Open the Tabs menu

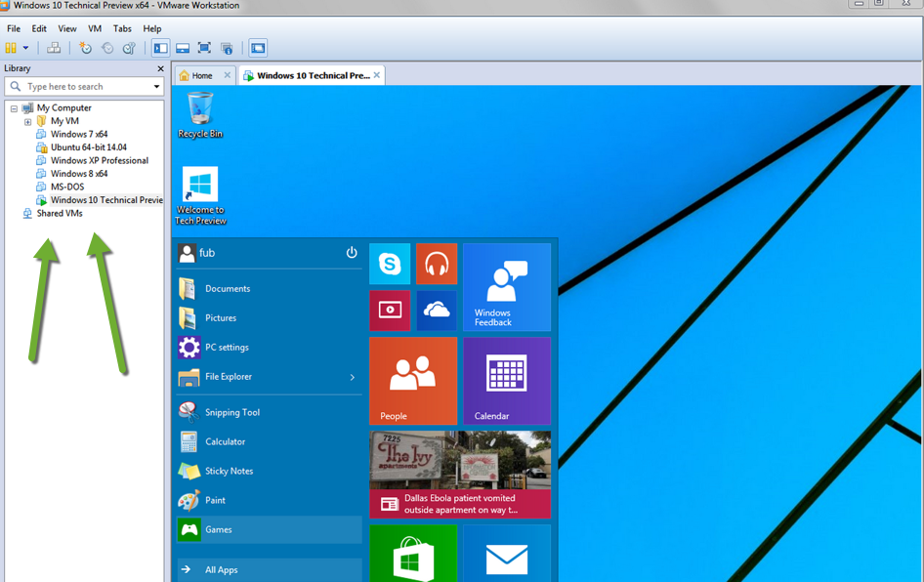click(x=122, y=28)
